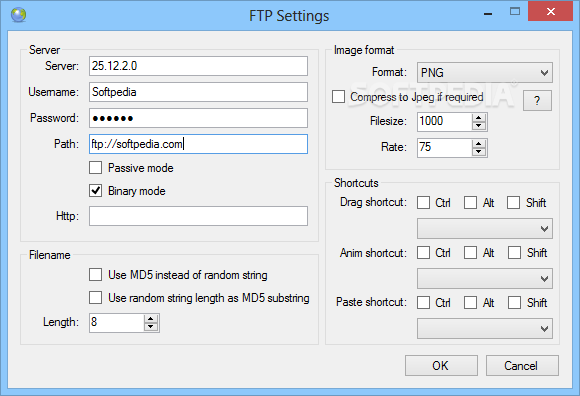Open the Anim shortcut key dropdown
Image resolution: width=580 pixels, height=396 pixels.
[x=485, y=278]
